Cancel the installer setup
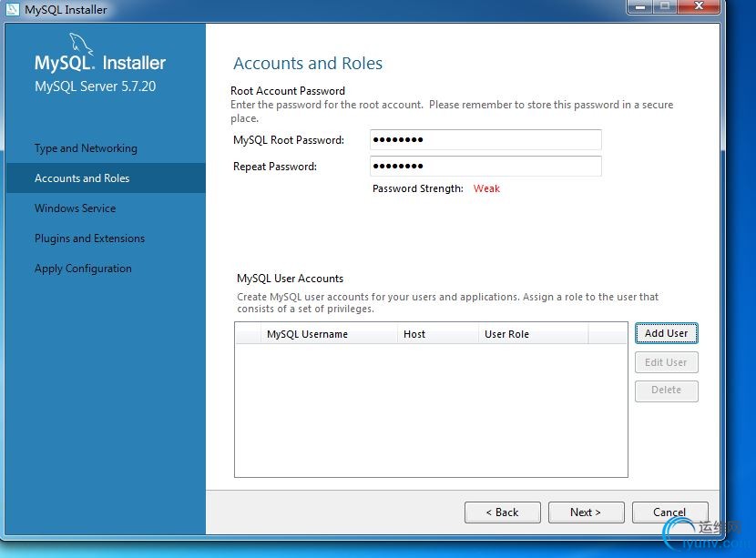 669,512
